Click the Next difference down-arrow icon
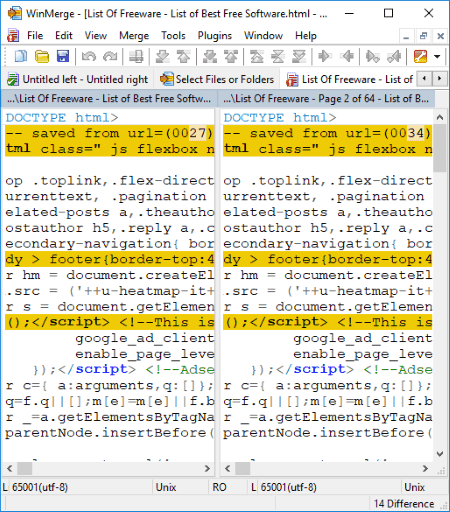The width and height of the screenshot is (450, 512). [x=162, y=56]
